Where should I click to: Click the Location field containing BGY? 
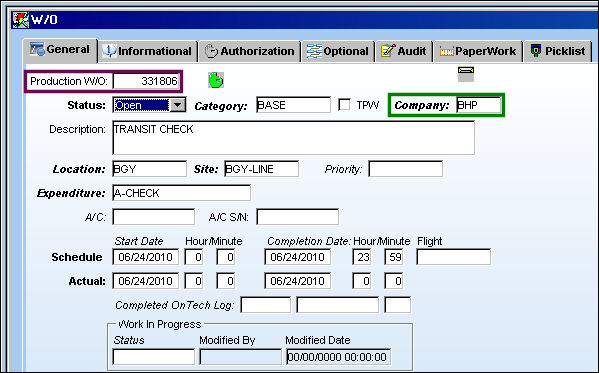click(149, 169)
